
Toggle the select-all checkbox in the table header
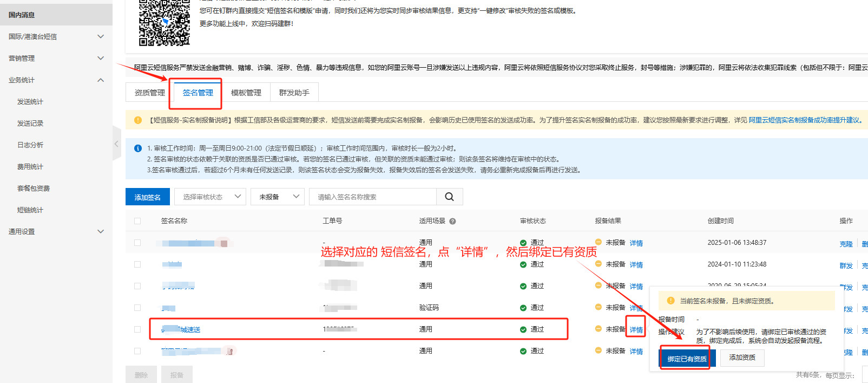[x=137, y=221]
